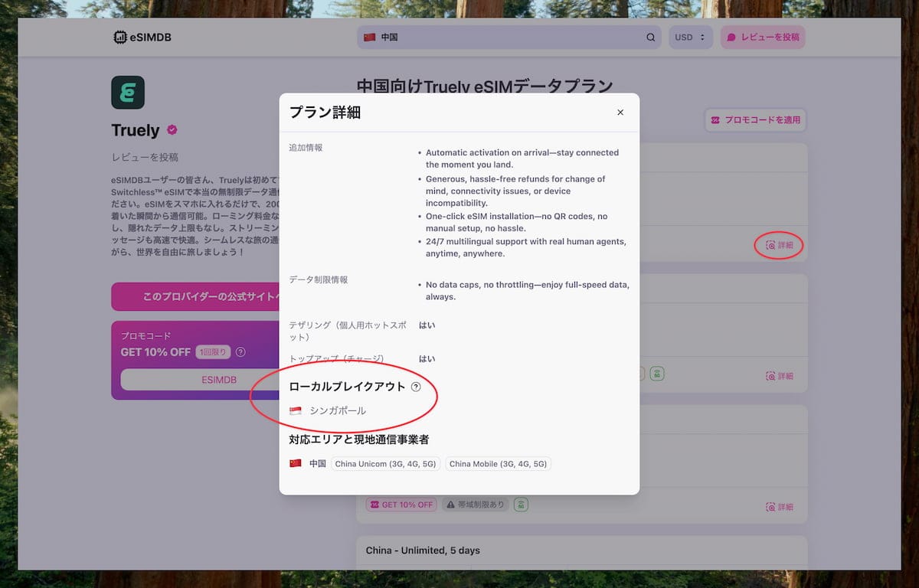Click the プラン詳細 dialog title
Screen dimensions: 919x588
(x=325, y=113)
